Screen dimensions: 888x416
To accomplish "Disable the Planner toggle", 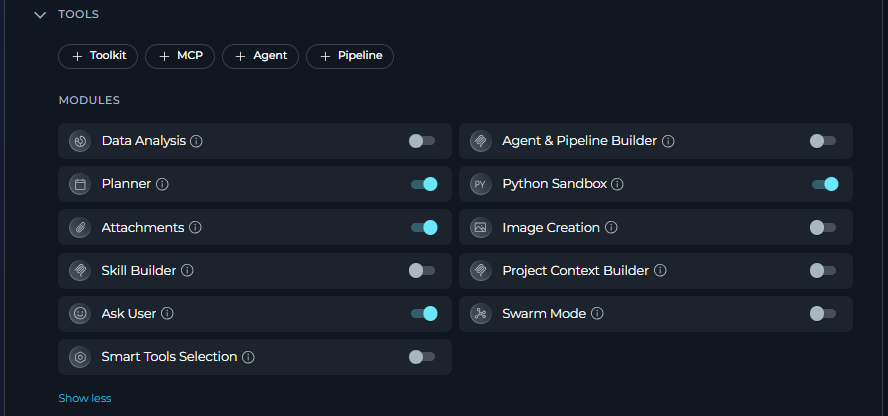I will click(x=424, y=184).
